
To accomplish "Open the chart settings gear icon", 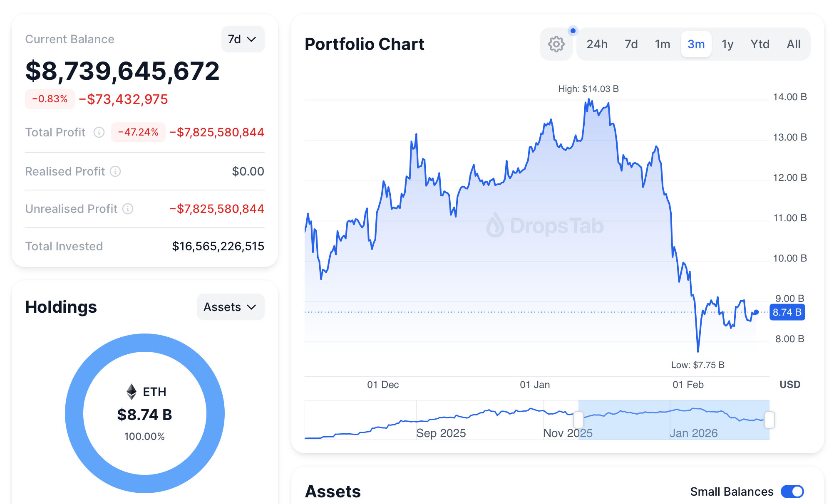I will point(556,44).
